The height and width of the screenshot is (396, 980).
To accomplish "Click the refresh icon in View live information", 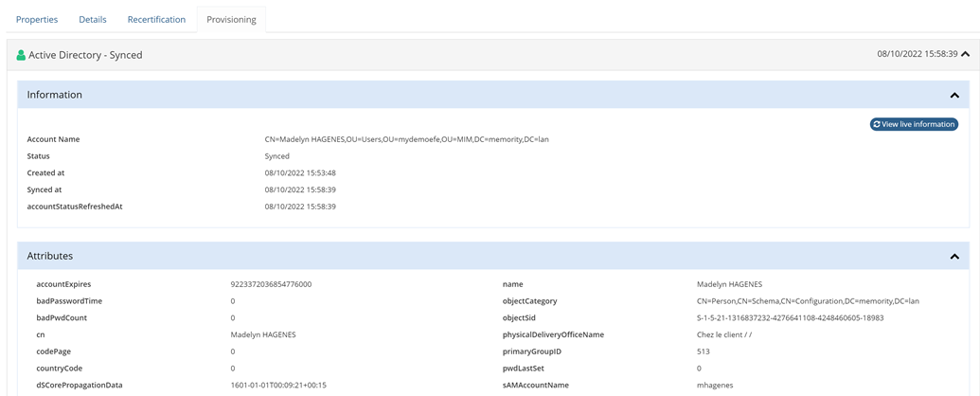I will pos(877,124).
